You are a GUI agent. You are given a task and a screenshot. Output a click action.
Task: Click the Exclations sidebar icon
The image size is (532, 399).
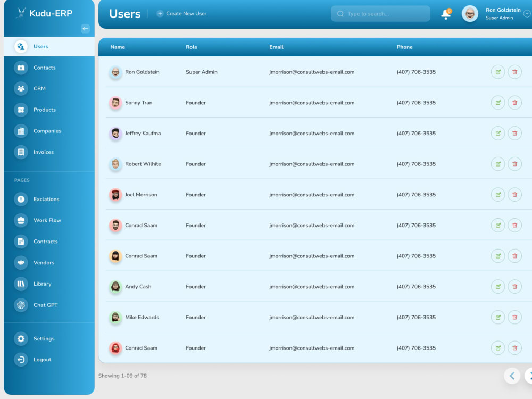(x=21, y=199)
